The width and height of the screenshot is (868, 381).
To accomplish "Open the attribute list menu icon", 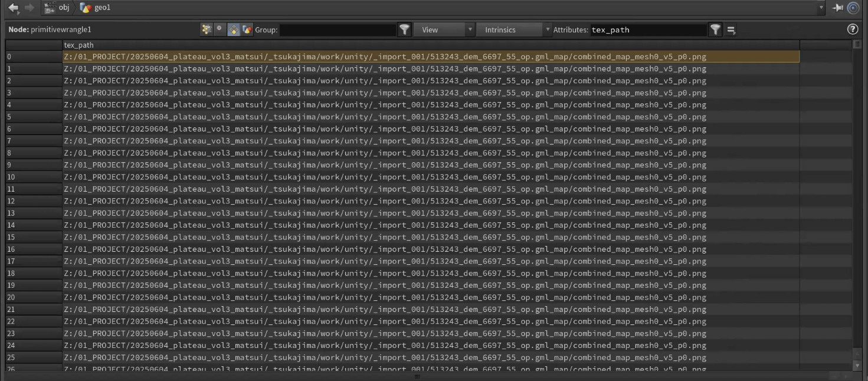I will 731,29.
